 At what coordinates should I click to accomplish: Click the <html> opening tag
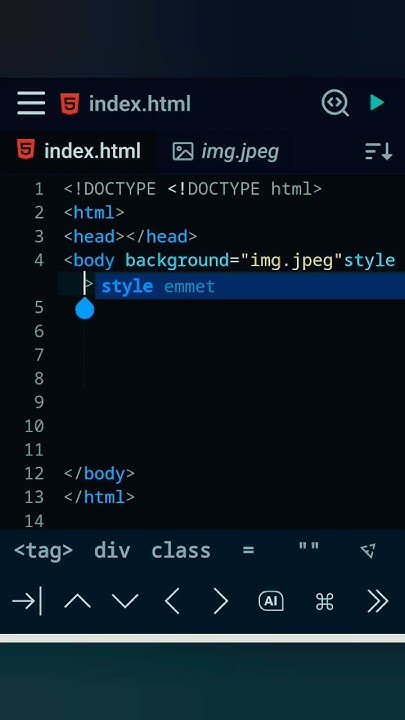tap(94, 213)
